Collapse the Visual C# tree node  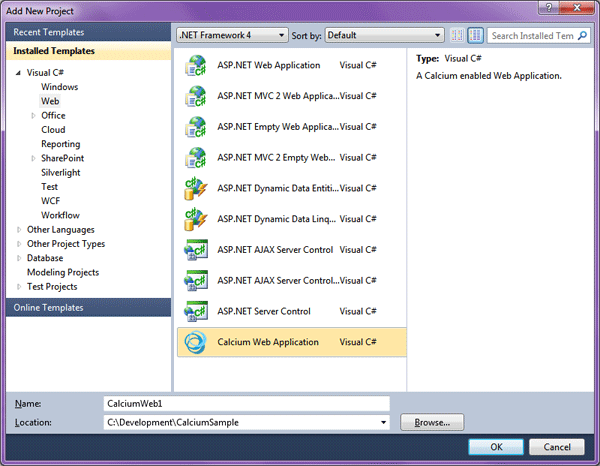tap(18, 73)
